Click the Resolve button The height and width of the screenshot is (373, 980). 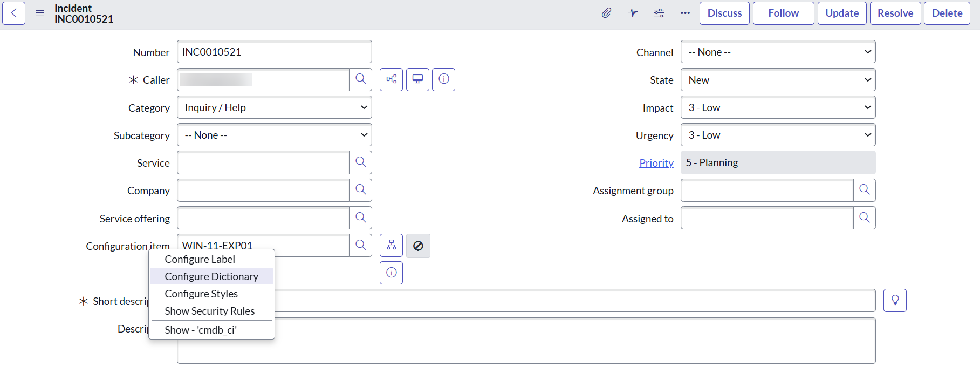(895, 13)
